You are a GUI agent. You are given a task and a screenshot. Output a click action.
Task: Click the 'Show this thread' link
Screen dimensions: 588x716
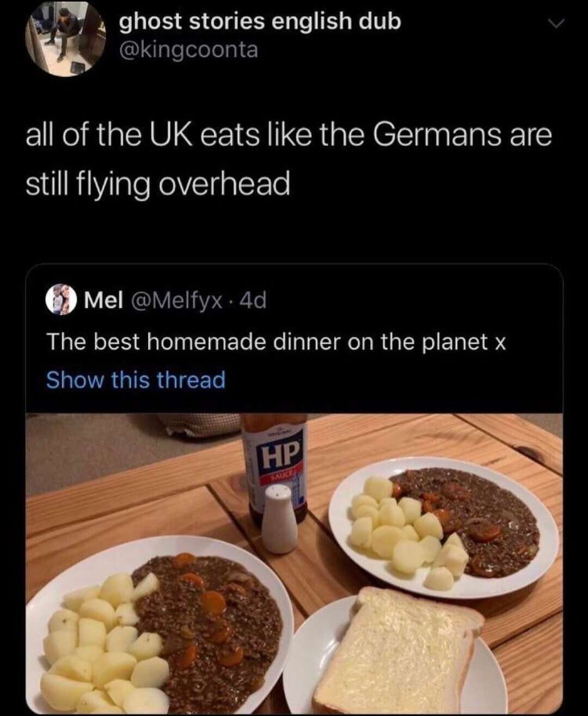(136, 380)
